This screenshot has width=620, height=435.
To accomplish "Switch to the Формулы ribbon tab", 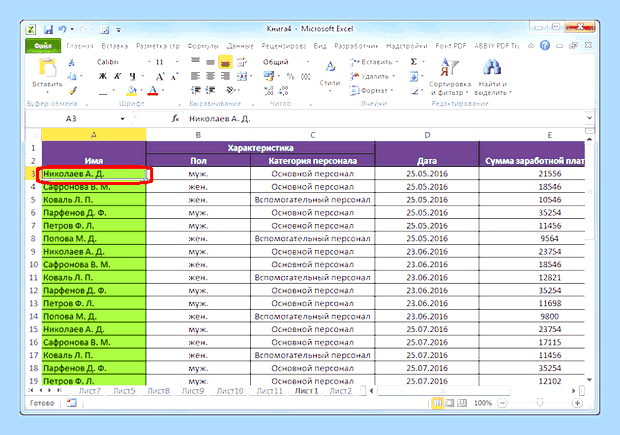I will [x=203, y=46].
